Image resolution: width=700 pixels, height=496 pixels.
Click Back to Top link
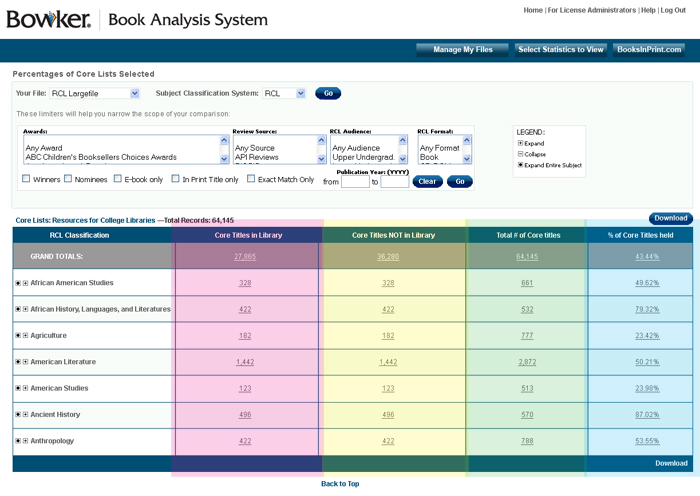(340, 483)
